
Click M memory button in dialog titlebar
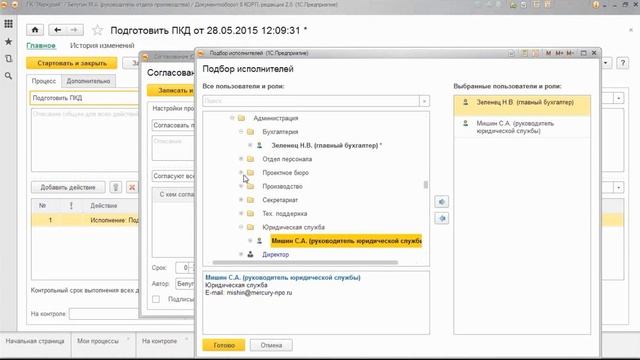click(548, 53)
